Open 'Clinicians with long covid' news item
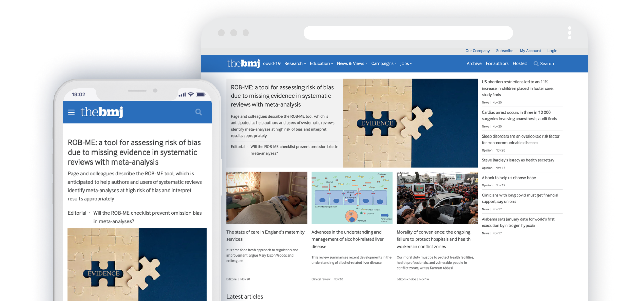 tap(520, 198)
